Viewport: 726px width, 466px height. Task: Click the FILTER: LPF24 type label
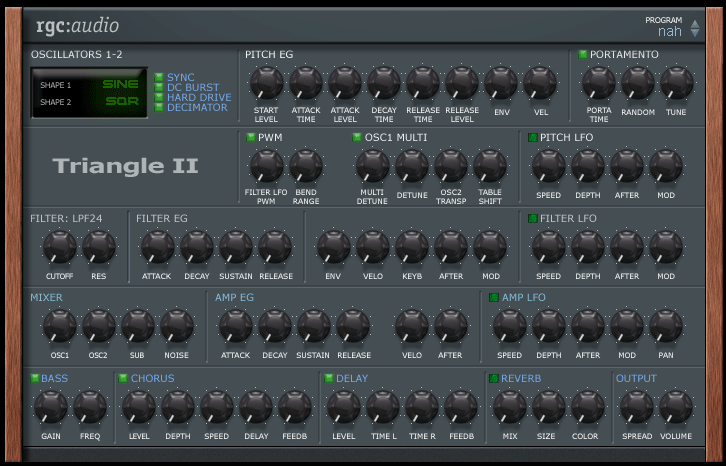point(66,219)
